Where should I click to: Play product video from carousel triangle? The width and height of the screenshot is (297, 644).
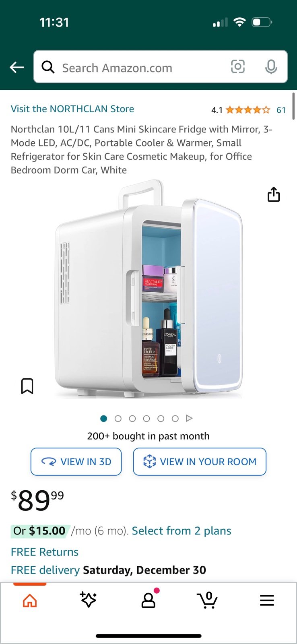tap(189, 419)
